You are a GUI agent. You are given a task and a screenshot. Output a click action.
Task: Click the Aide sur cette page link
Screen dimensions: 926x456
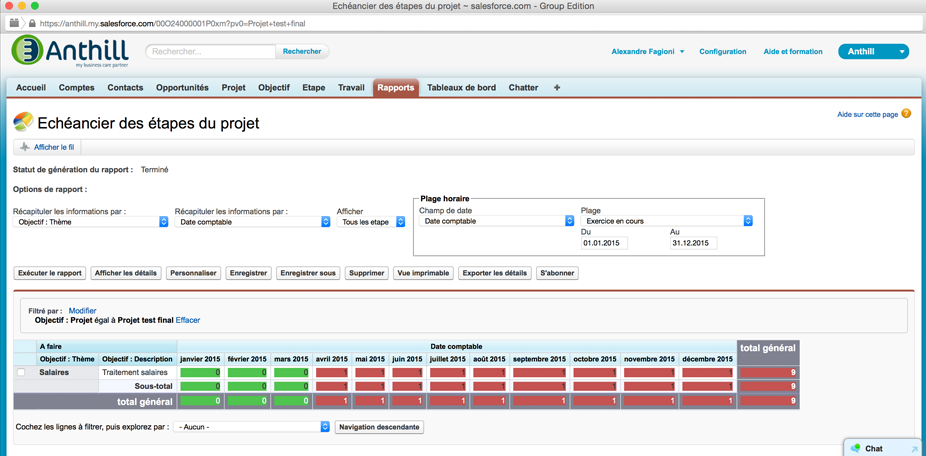coord(868,114)
